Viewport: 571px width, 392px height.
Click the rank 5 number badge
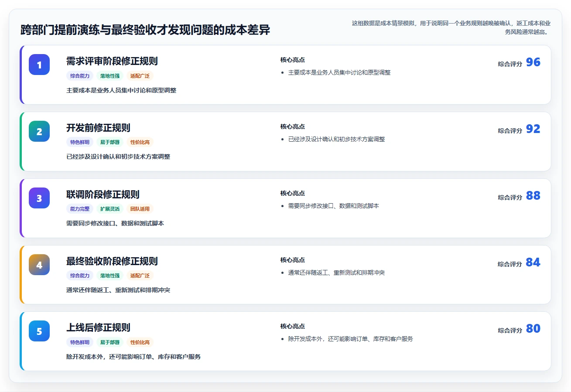pos(39,331)
